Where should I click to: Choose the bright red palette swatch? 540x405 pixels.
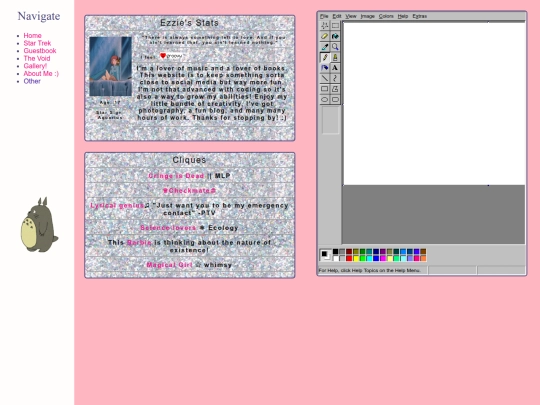click(349, 258)
